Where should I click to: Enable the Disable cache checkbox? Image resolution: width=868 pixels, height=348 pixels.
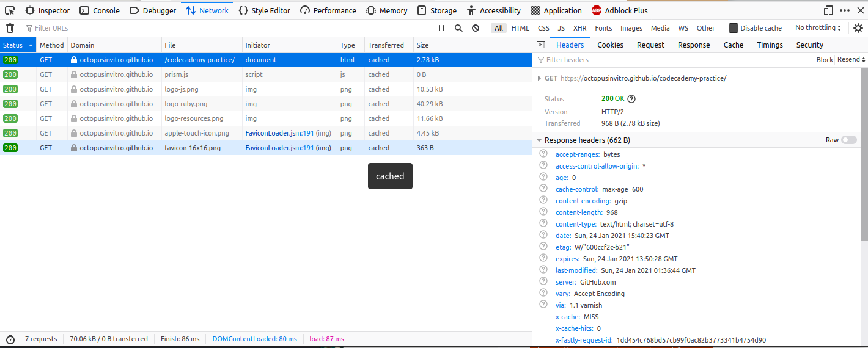734,28
